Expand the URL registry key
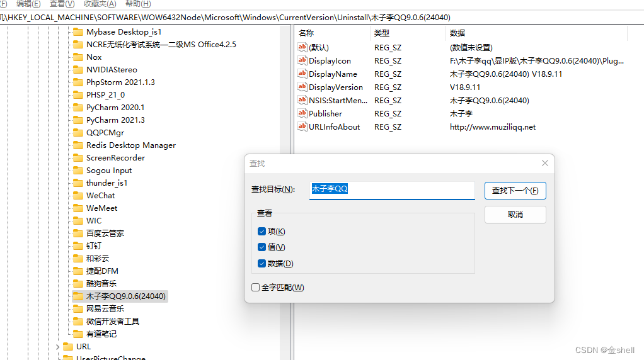 click(x=57, y=347)
